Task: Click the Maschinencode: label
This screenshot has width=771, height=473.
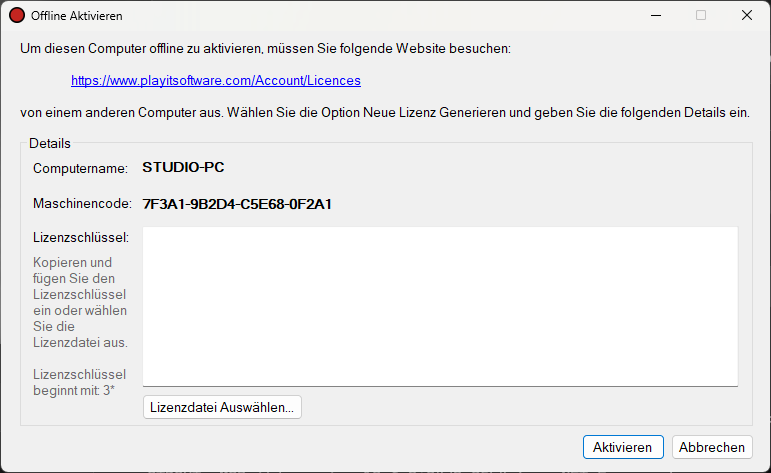Action: (82, 204)
